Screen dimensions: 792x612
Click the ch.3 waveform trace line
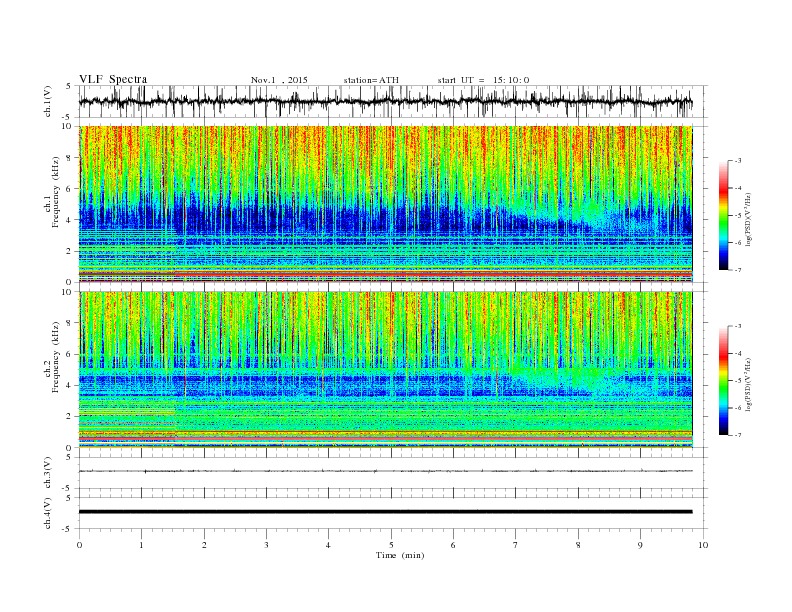(x=385, y=471)
